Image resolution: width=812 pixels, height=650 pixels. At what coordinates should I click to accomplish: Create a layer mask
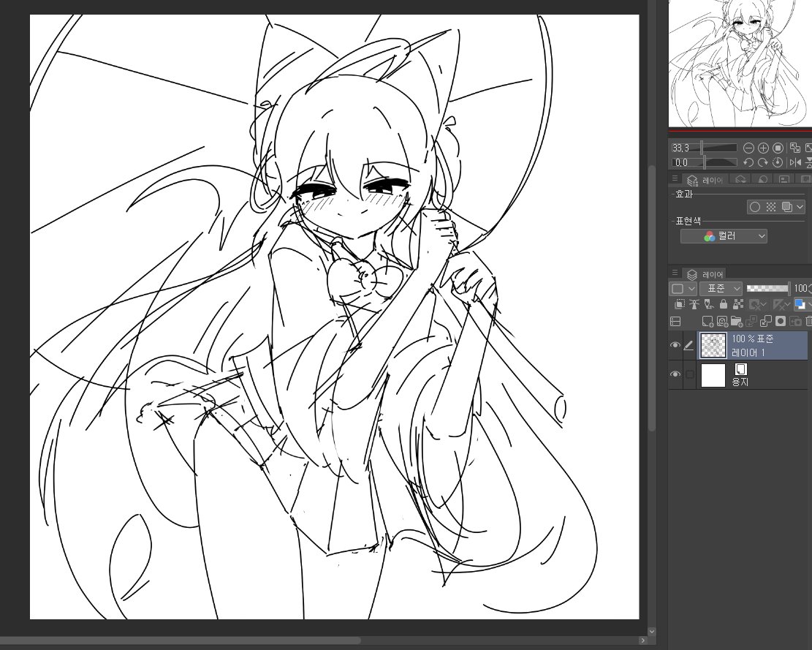point(781,322)
